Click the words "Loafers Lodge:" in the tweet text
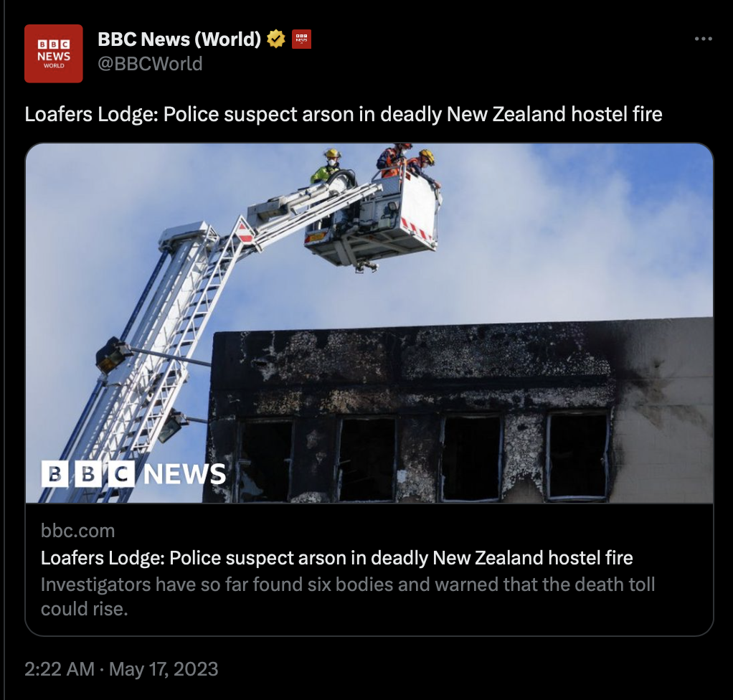The image size is (733, 700). coord(91,115)
